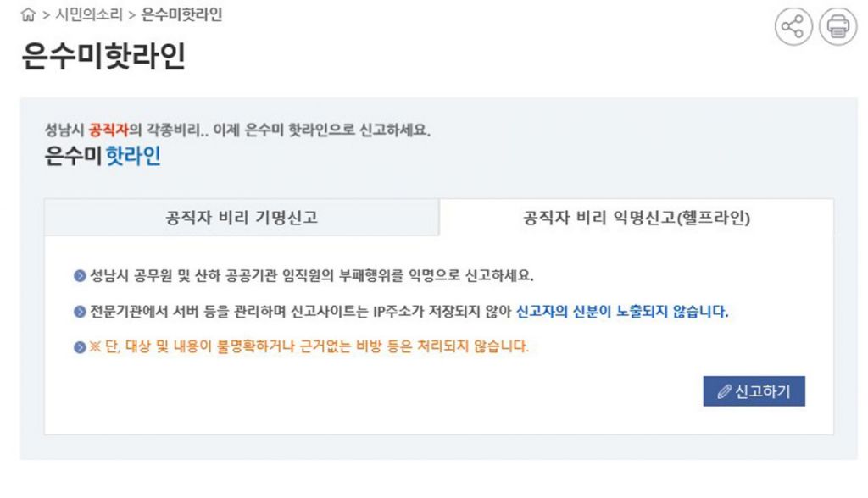Click the orange warning notice text

click(309, 347)
